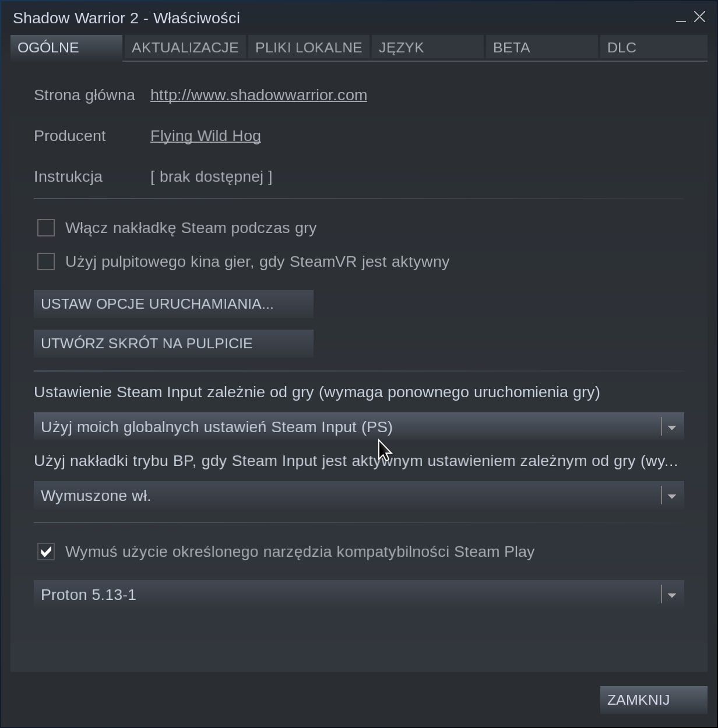Open the Proton 5.13-1 version dropdown

coord(347,595)
